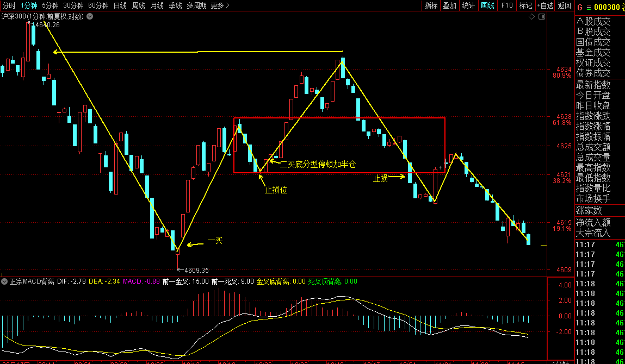Switch to the 5分钟 period tab
Image resolution: width=625 pixels, height=364 pixels.
pyautogui.click(x=50, y=5)
